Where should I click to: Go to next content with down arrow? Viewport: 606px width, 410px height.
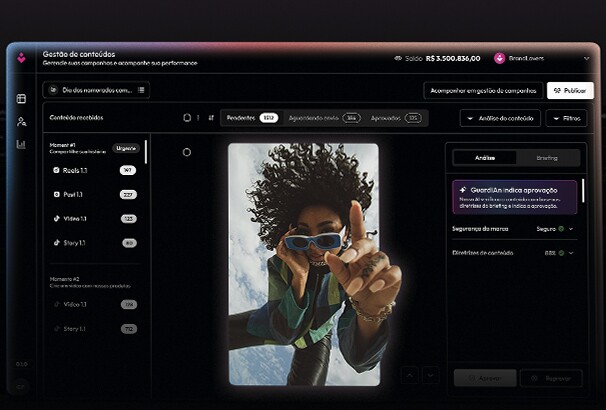pyautogui.click(x=431, y=375)
